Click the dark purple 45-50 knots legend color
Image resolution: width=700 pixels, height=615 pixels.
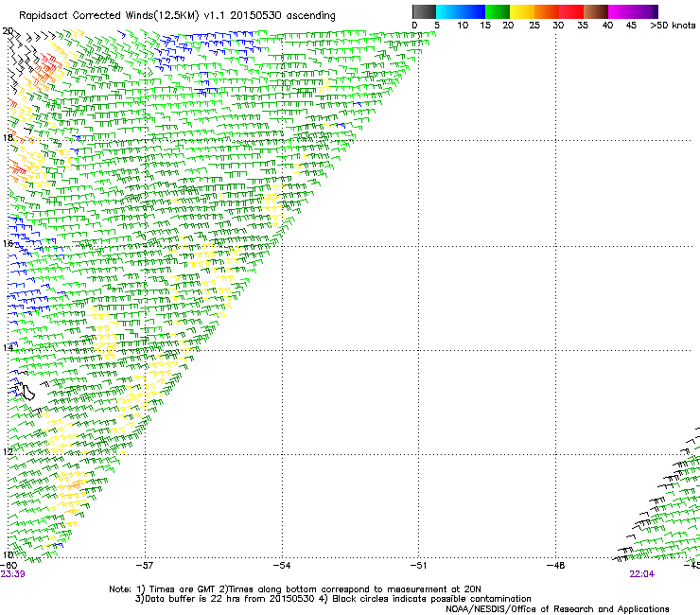tap(645, 11)
